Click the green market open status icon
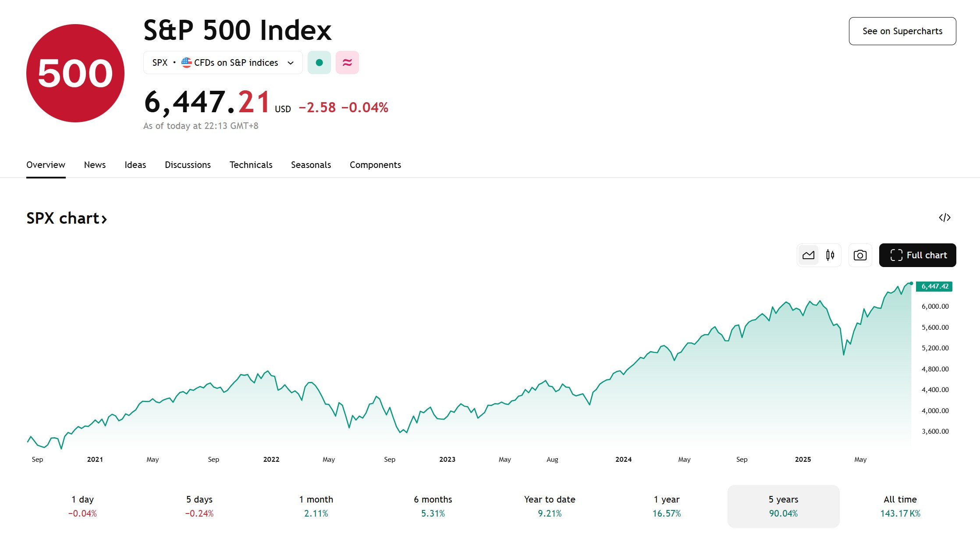This screenshot has width=980, height=542. tap(319, 63)
